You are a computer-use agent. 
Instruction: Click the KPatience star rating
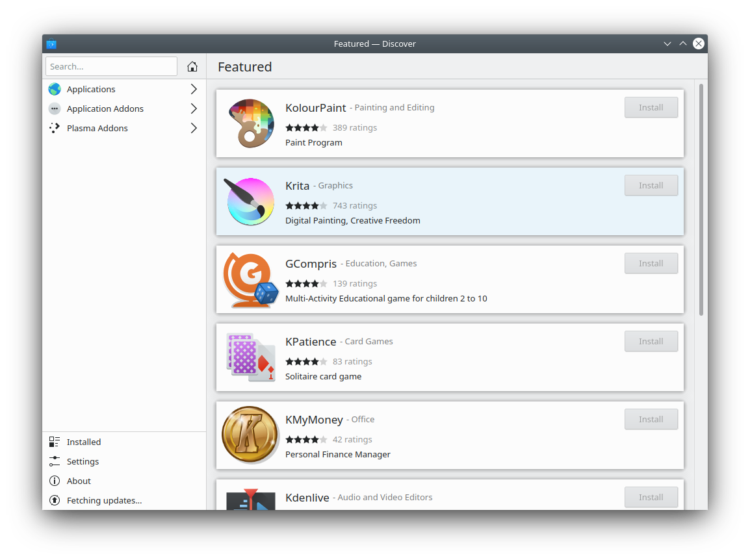[x=307, y=362]
